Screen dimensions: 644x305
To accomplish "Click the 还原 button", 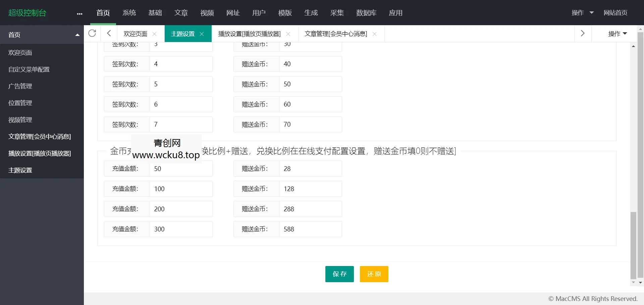I will point(374,274).
